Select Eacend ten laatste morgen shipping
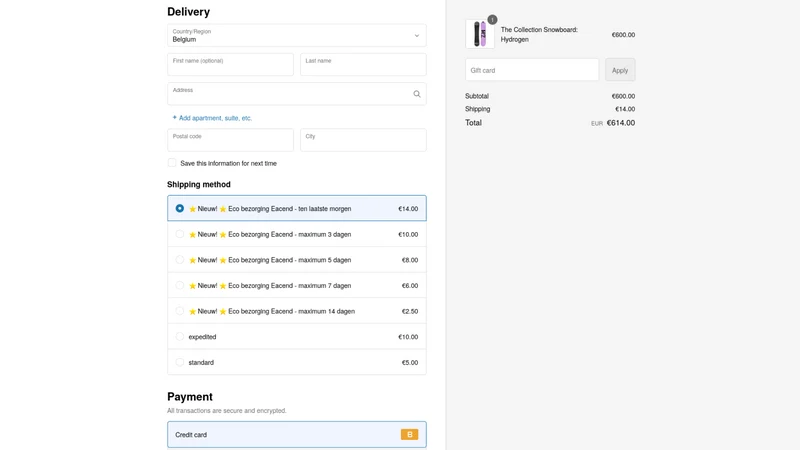This screenshot has width=800, height=450. coord(297,208)
